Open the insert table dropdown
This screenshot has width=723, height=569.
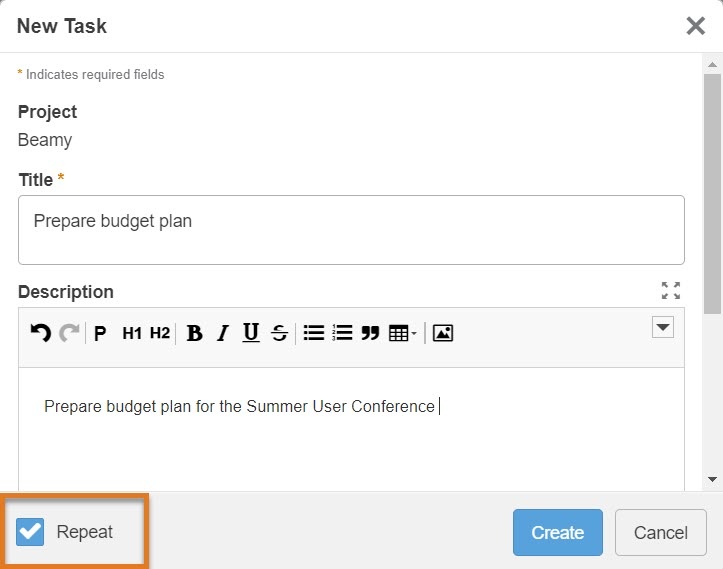pyautogui.click(x=402, y=334)
